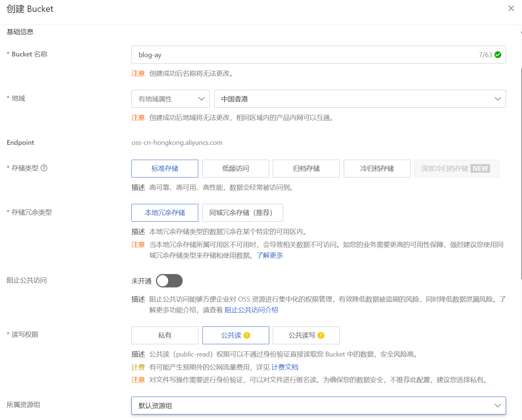Select 归档存储 storage type
This screenshot has height=420, width=522.
(306, 169)
